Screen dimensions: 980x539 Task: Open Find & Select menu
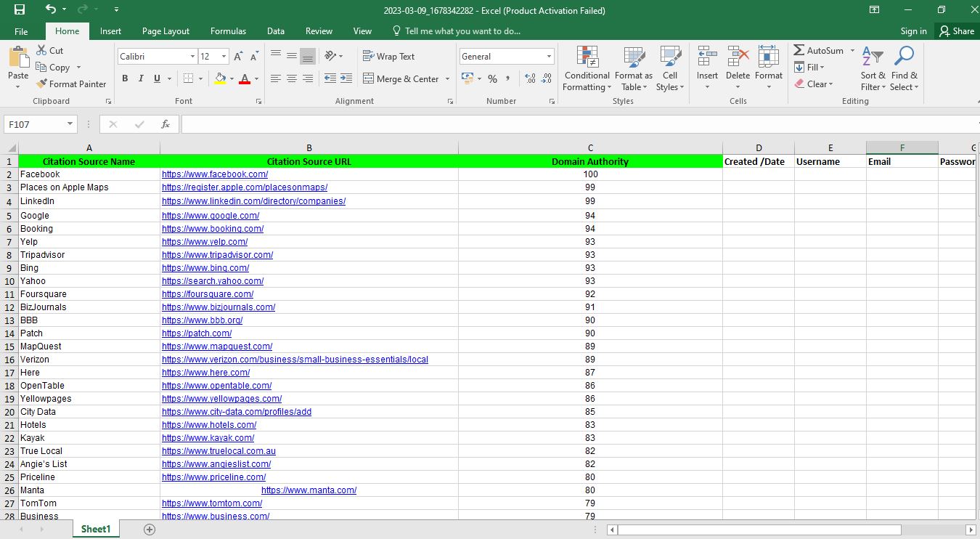coord(905,69)
